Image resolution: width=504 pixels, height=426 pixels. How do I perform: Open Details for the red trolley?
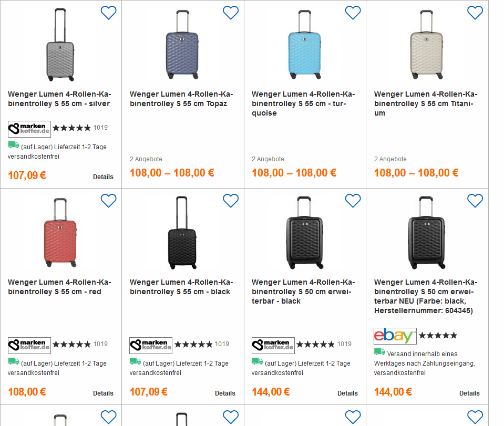103,393
